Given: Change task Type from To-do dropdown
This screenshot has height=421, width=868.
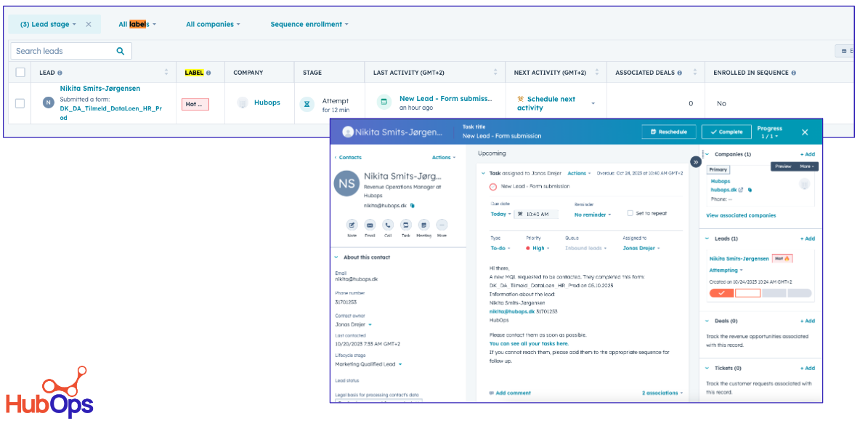Looking at the screenshot, I should click(500, 248).
